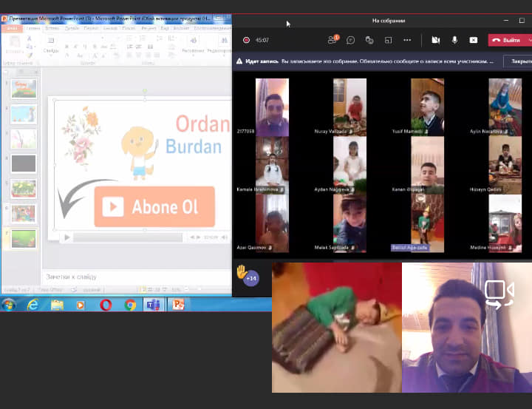Switch to PowerPoint on the taskbar

tap(178, 305)
